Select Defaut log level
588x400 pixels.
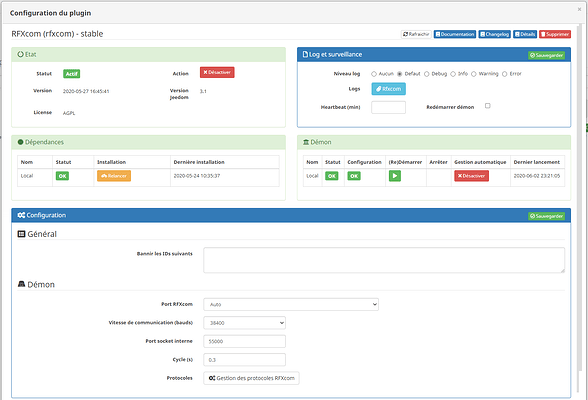[x=400, y=74]
